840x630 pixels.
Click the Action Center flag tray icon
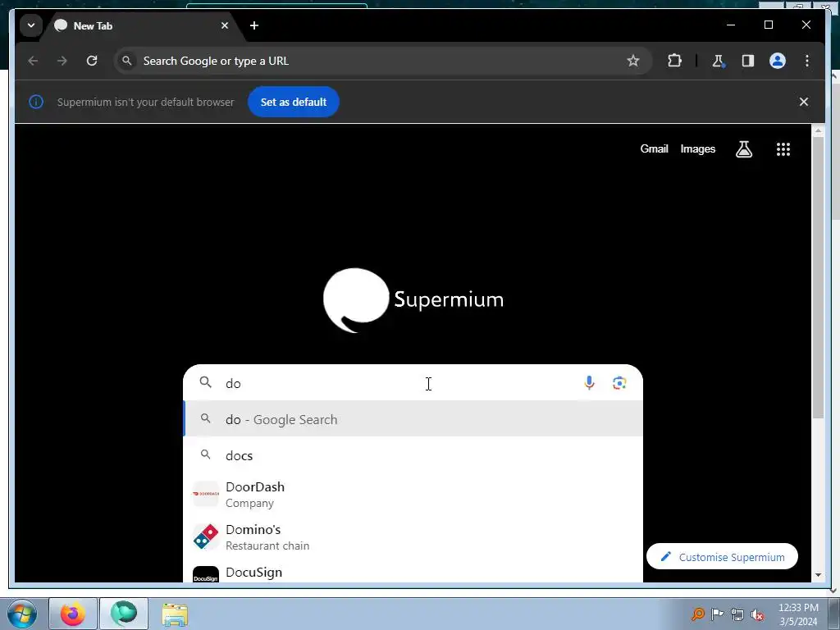[x=717, y=614]
